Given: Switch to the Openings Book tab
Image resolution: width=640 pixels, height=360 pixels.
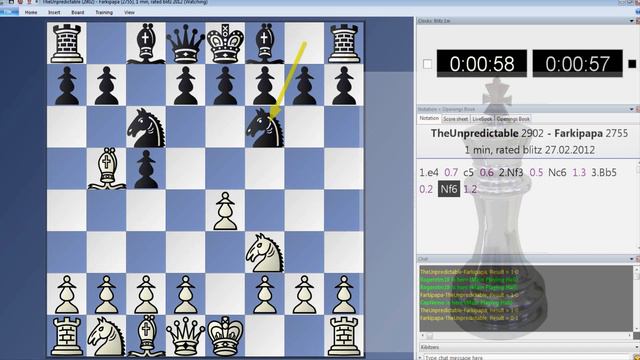Looking at the screenshot, I should point(513,119).
